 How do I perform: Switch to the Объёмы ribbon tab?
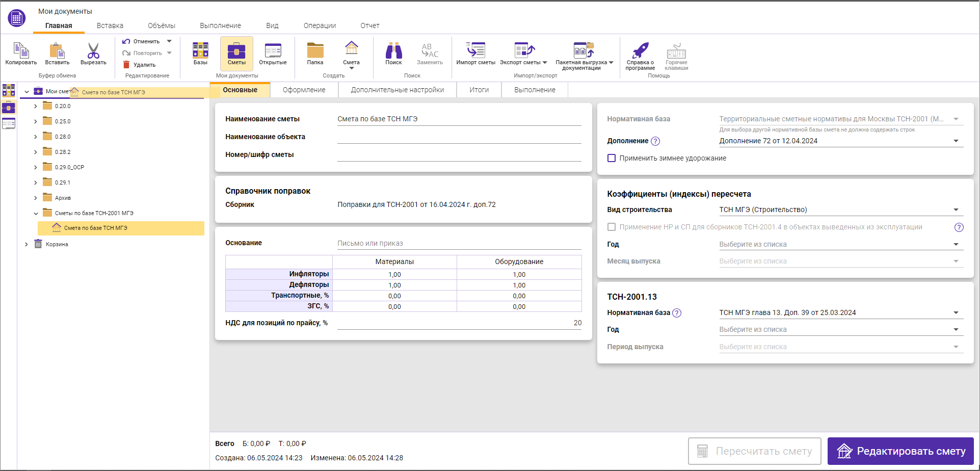pyautogui.click(x=162, y=25)
